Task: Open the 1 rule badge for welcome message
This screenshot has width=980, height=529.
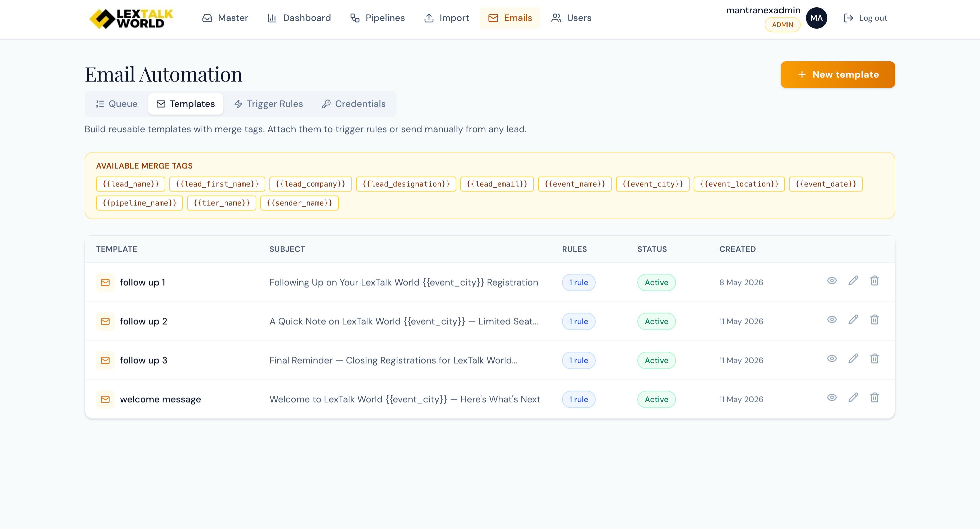Action: 579,399
